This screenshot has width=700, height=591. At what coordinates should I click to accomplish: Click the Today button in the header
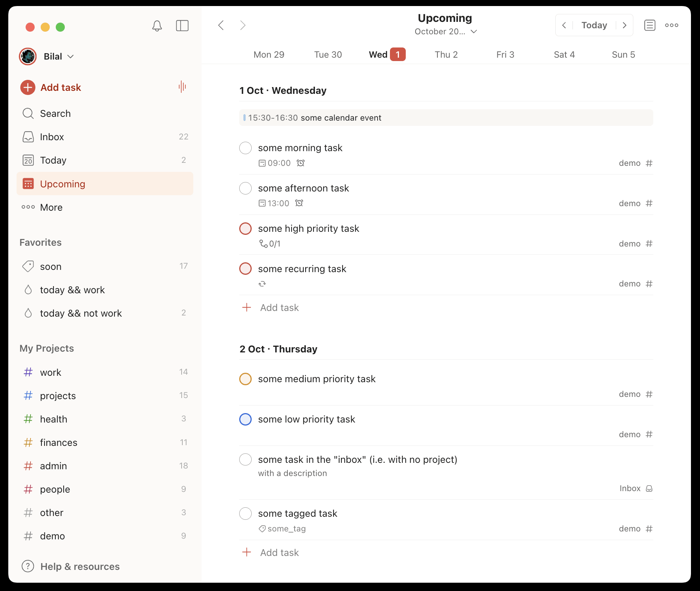click(594, 25)
